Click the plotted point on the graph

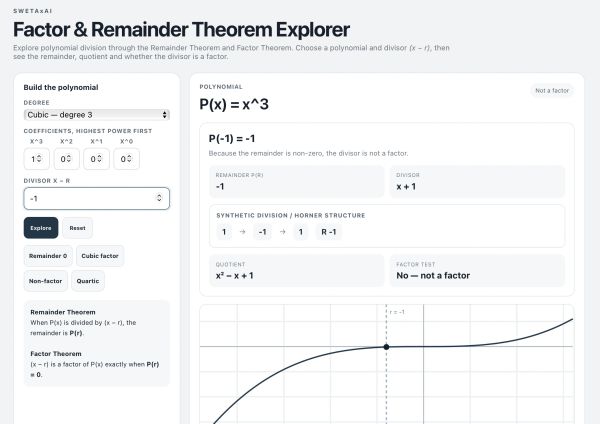pos(386,347)
